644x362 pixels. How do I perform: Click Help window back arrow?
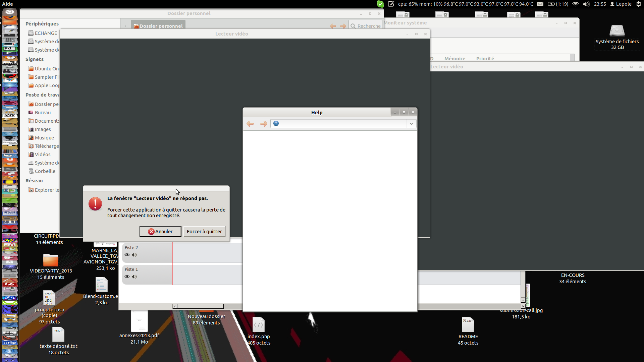[250, 124]
